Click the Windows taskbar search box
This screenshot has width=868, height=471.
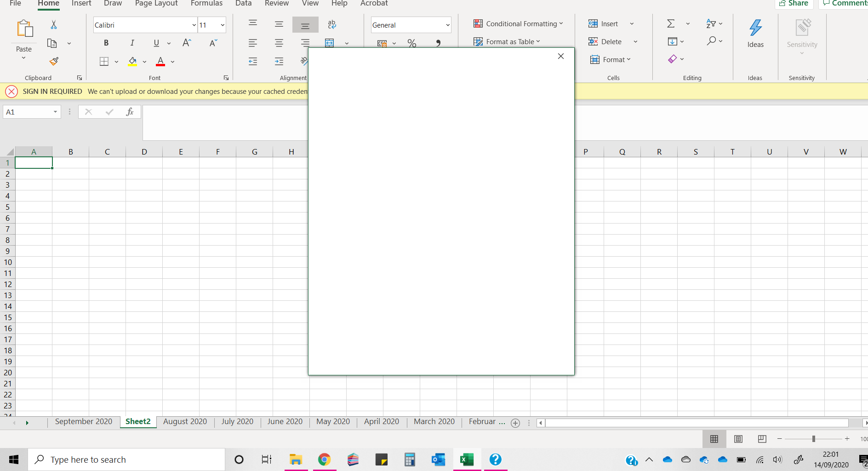[127, 460]
